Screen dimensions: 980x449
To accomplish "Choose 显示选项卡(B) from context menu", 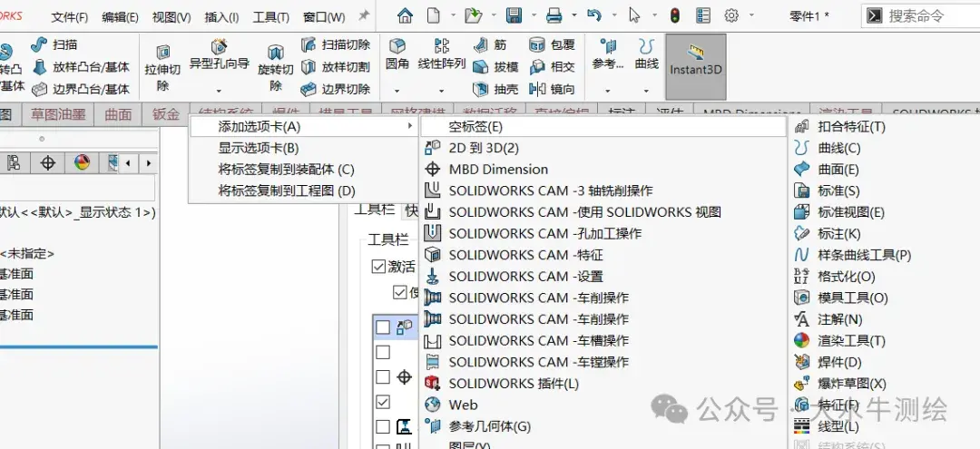I will pos(303,148).
